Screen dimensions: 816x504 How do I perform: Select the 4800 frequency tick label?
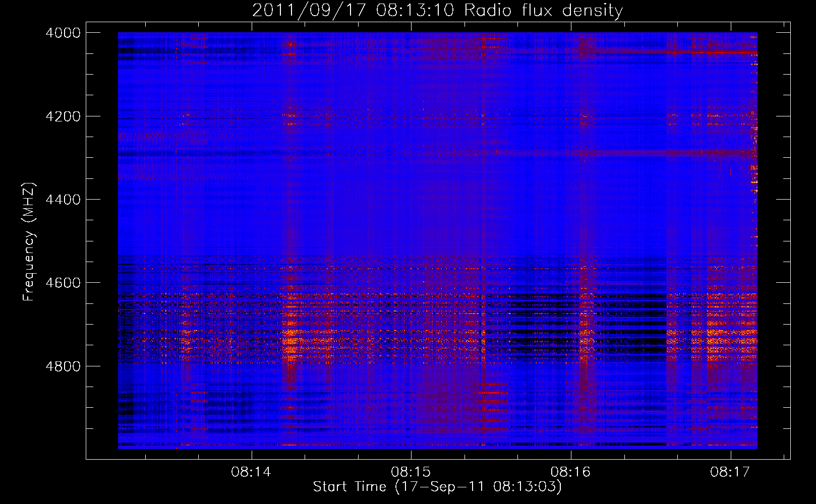pyautogui.click(x=63, y=366)
